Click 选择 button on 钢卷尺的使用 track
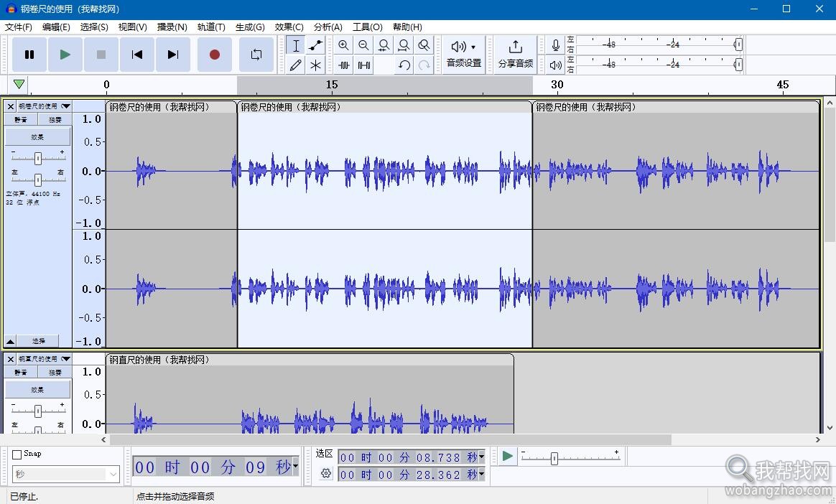 pyautogui.click(x=38, y=341)
